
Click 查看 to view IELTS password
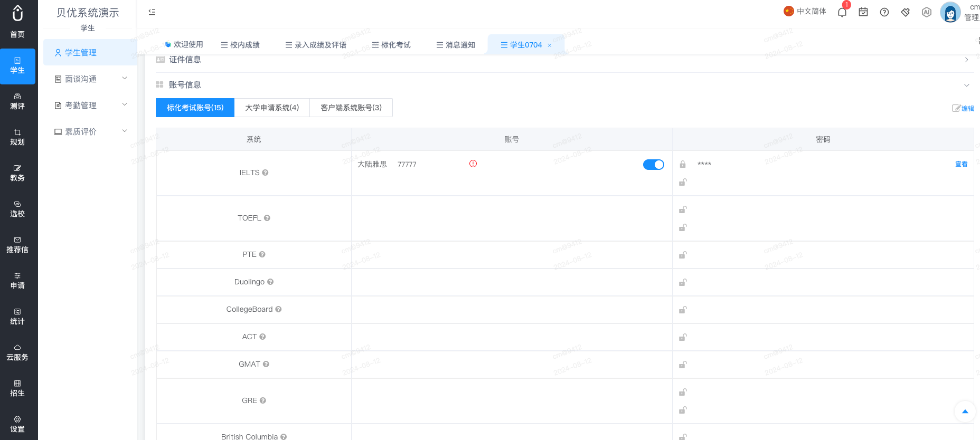tap(961, 164)
